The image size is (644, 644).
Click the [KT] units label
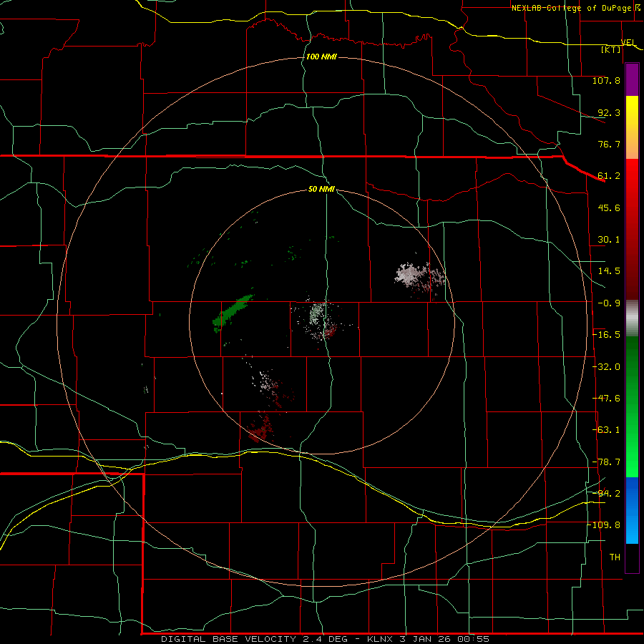click(610, 49)
